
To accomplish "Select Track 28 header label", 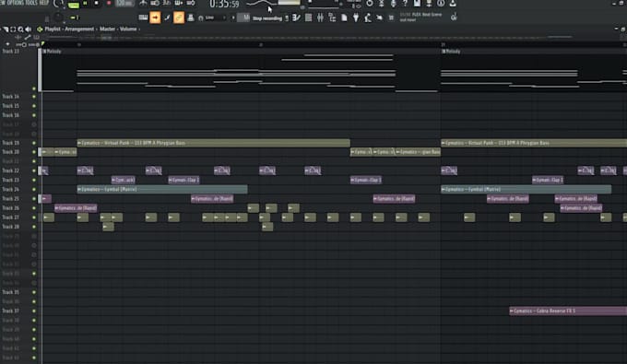I will (x=11, y=227).
